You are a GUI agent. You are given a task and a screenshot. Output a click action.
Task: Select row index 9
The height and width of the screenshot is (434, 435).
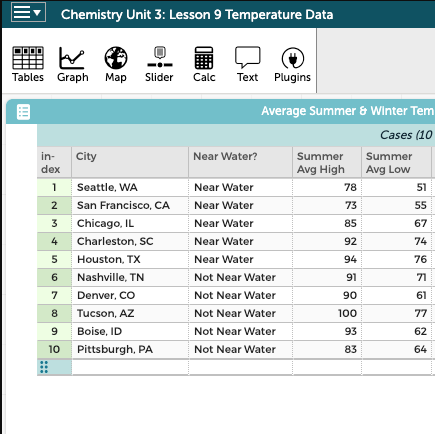click(x=54, y=331)
